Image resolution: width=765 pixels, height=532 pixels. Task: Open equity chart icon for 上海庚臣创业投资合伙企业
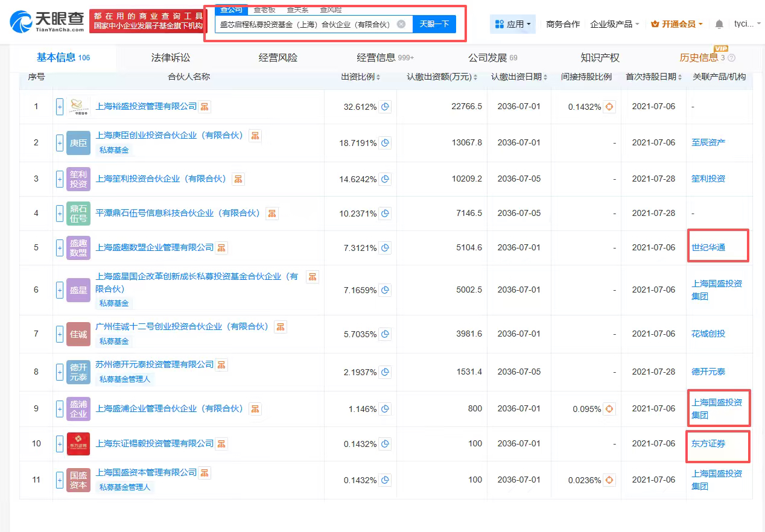pos(255,136)
